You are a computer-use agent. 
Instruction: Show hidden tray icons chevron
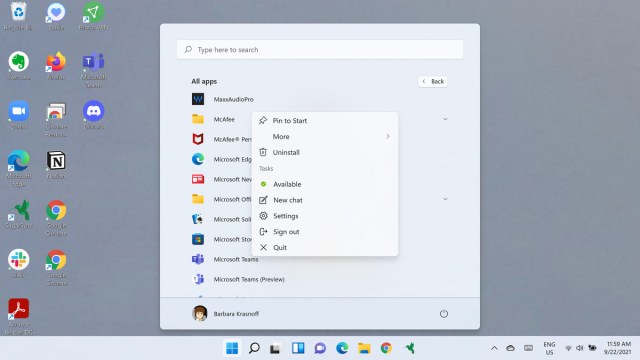[494, 348]
